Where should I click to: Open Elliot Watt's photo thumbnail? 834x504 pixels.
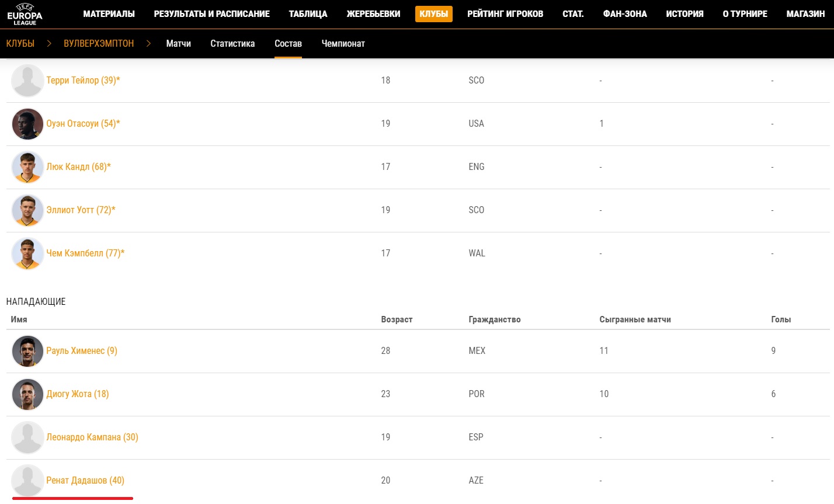27,210
